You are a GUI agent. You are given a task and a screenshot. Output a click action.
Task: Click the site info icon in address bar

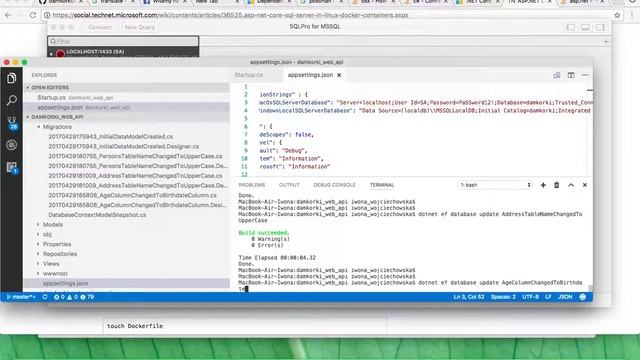point(47,15)
